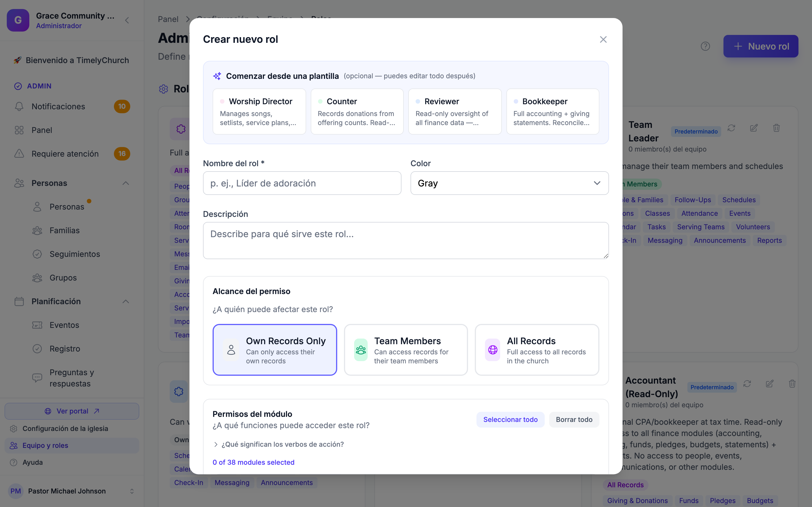The image size is (812, 507).
Task: Click the Notificaciones bell icon
Action: (x=19, y=107)
